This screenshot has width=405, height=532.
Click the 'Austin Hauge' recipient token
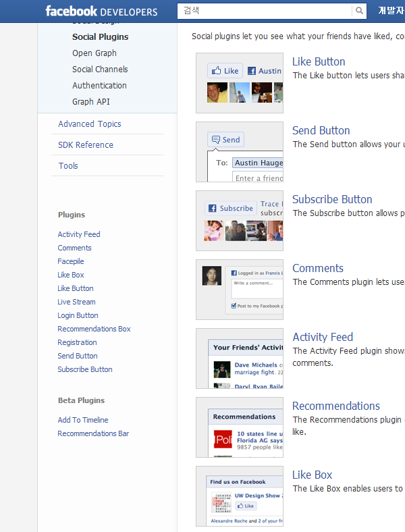[258, 163]
